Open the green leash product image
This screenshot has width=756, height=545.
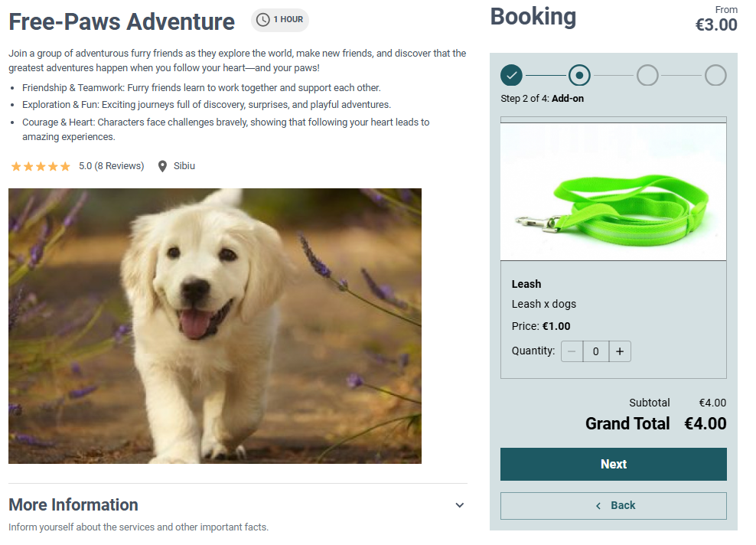click(613, 192)
